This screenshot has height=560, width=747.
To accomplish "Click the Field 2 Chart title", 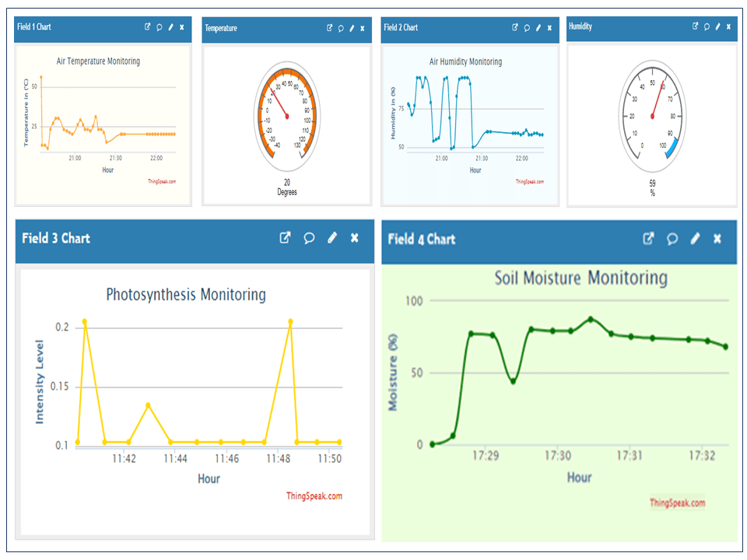I will point(401,28).
